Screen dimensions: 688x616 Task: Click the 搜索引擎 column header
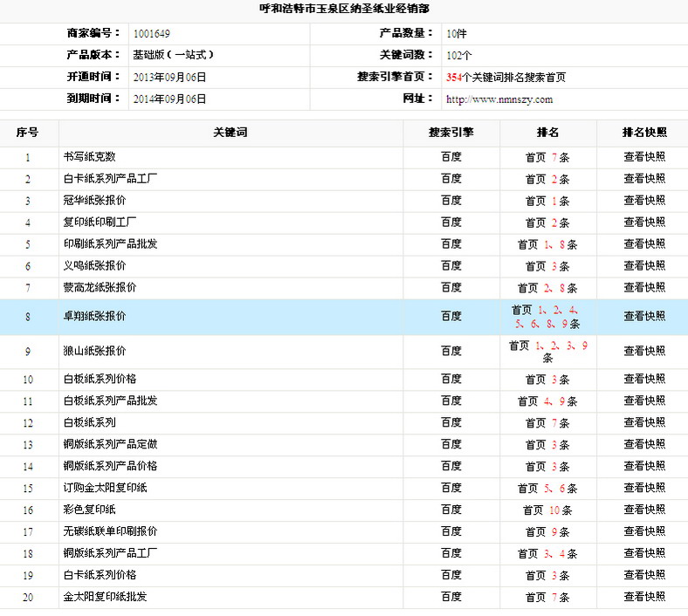451,133
